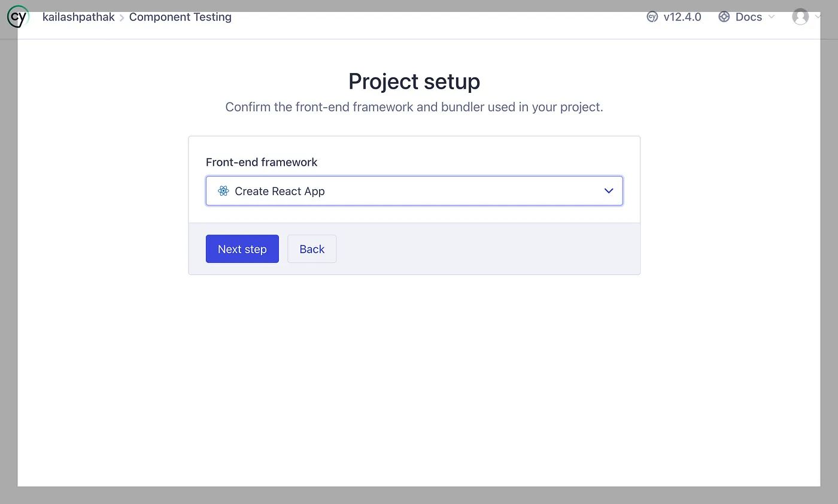This screenshot has width=838, height=504.
Task: Click the Confirm front-end framework subtitle text
Action: pyautogui.click(x=414, y=107)
